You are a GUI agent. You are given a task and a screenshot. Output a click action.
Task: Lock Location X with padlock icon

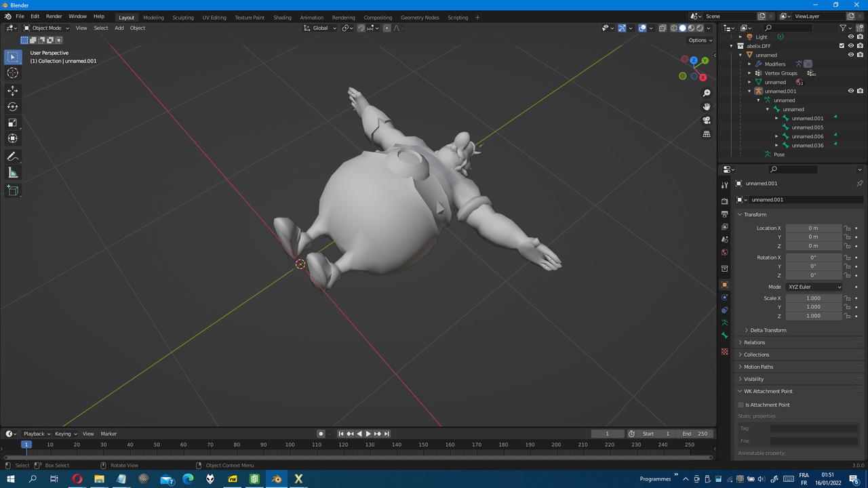tap(848, 228)
